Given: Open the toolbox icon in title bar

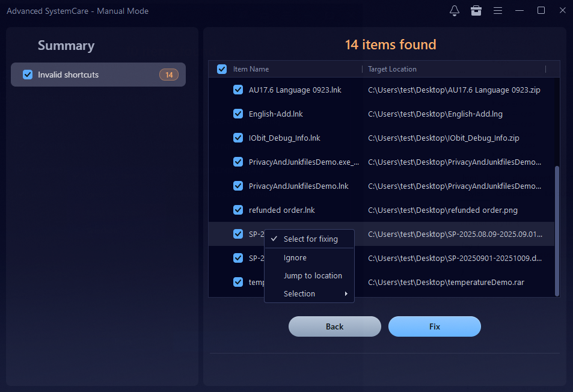Looking at the screenshot, I should pyautogui.click(x=476, y=11).
